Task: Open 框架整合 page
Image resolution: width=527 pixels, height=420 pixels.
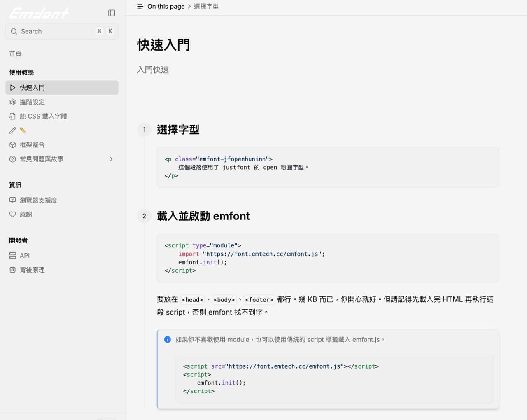Action: tap(62, 145)
